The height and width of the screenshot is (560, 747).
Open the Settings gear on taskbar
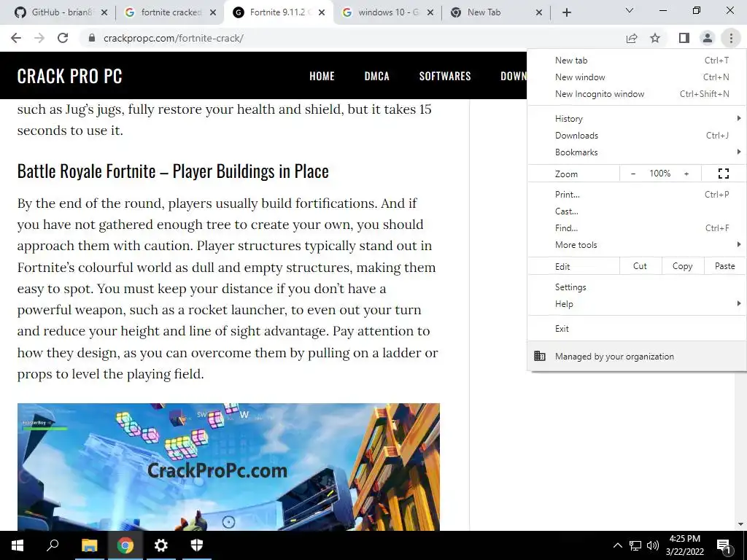[x=161, y=545]
